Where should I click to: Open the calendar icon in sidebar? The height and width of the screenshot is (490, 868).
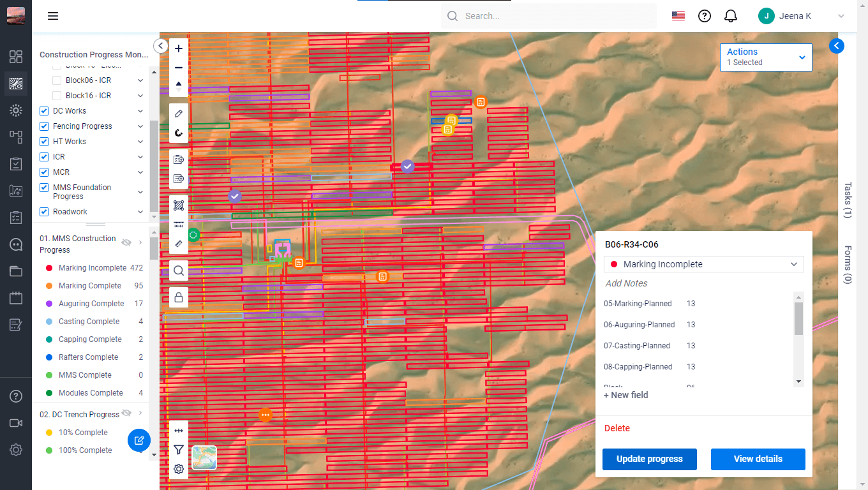16,298
